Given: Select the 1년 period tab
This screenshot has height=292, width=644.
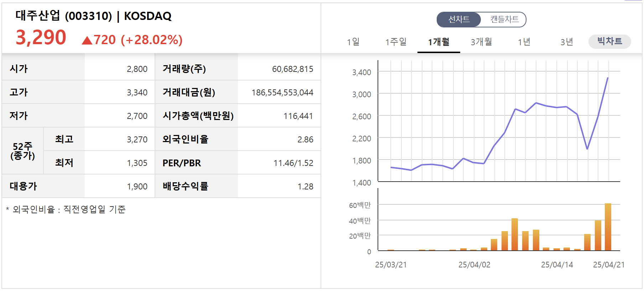Looking at the screenshot, I should [x=524, y=42].
